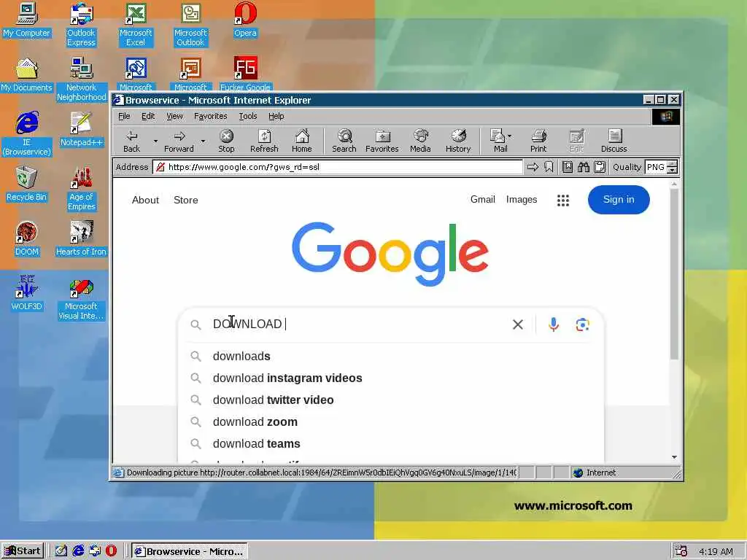Reload the page with Refresh
The width and height of the screenshot is (747, 560).
click(264, 141)
